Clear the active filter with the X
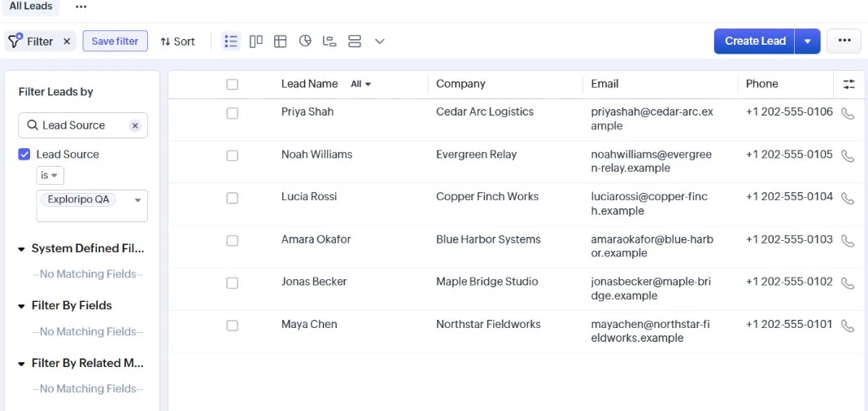This screenshot has width=868, height=411. coord(67,41)
